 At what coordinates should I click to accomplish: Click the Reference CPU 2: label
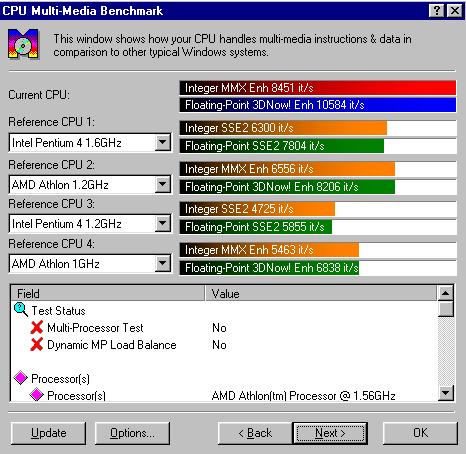(x=51, y=165)
